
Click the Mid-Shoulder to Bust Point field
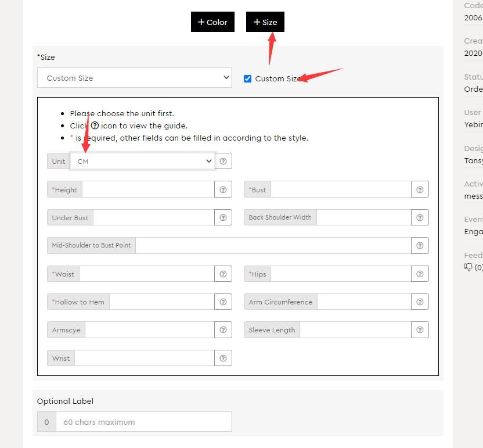coord(273,245)
